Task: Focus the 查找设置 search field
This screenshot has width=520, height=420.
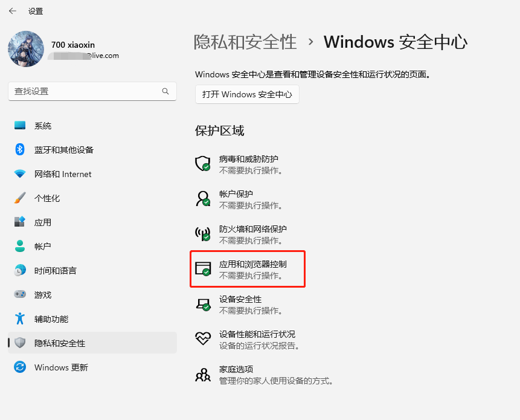Action: (92, 91)
